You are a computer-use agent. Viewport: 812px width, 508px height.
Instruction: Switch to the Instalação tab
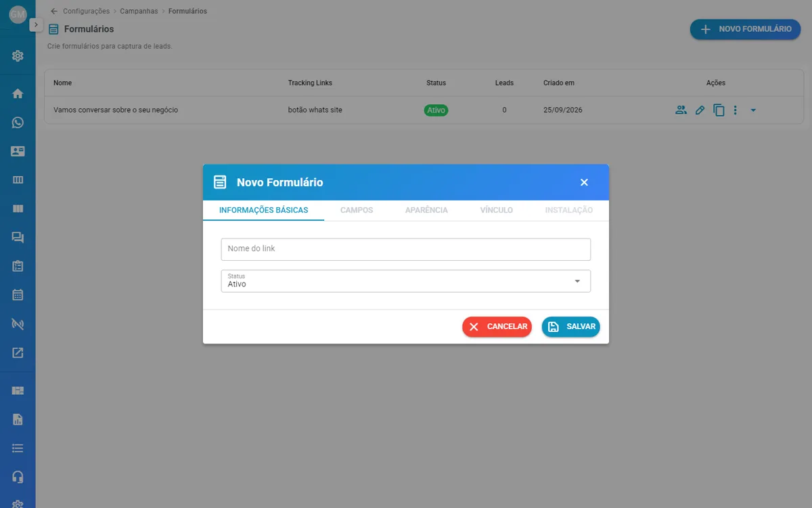coord(569,210)
